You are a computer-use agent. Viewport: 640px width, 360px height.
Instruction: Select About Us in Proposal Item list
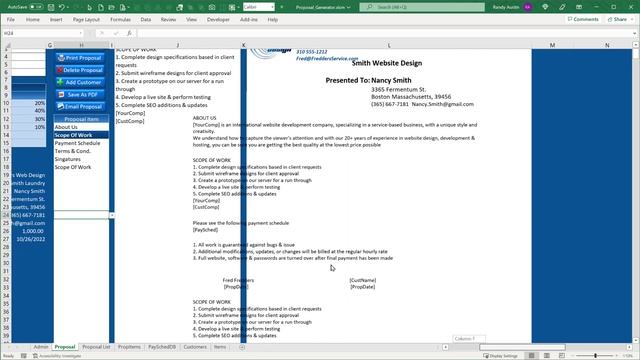click(x=81, y=127)
